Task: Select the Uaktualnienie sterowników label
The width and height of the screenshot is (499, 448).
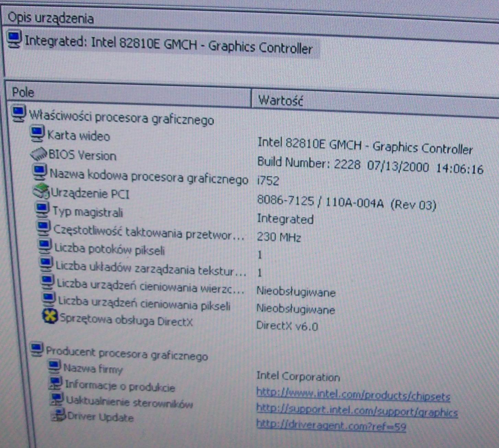Action: (129, 402)
